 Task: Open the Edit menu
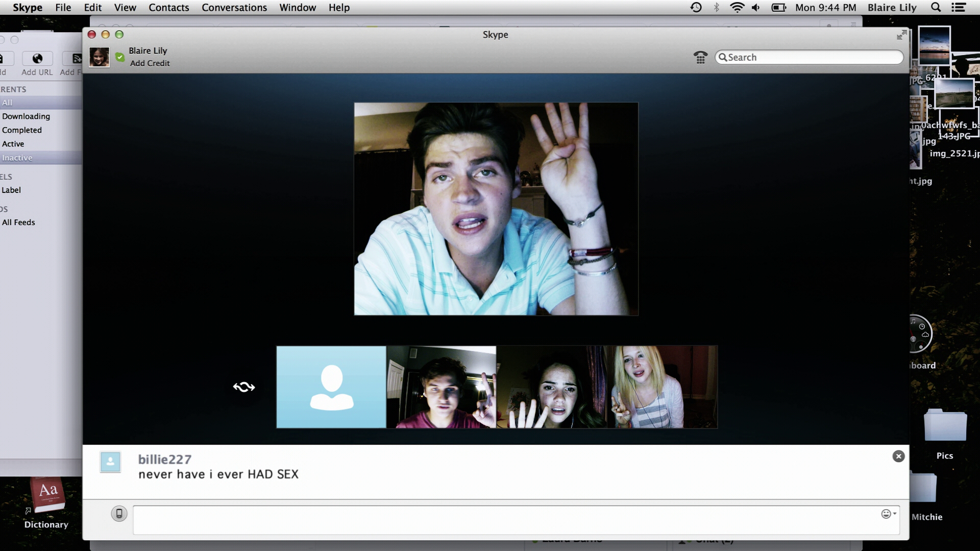point(93,8)
